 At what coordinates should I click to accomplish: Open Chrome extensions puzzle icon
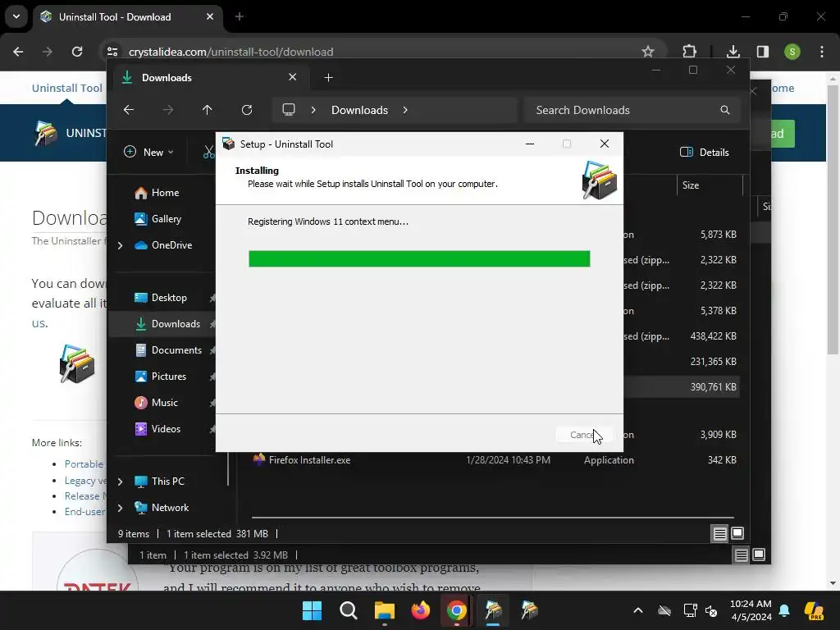(689, 52)
